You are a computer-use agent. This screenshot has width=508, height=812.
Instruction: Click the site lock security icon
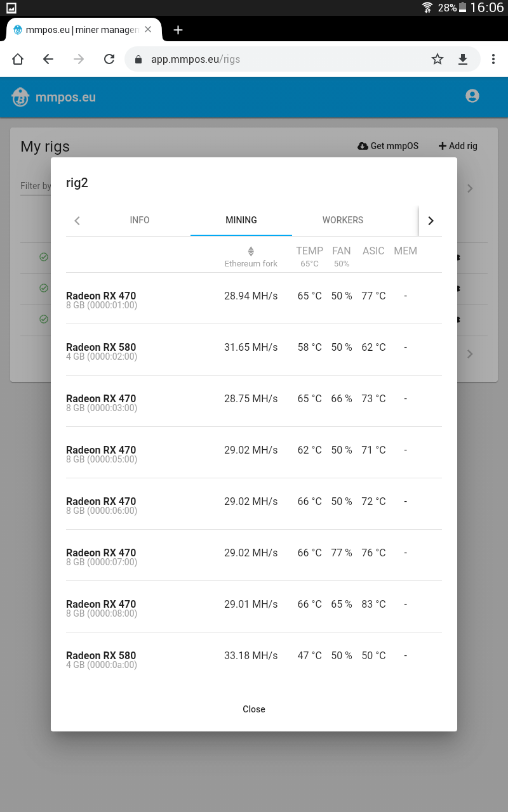coord(138,60)
